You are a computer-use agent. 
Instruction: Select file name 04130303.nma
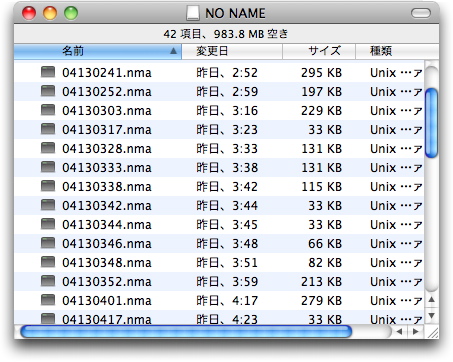point(107,111)
